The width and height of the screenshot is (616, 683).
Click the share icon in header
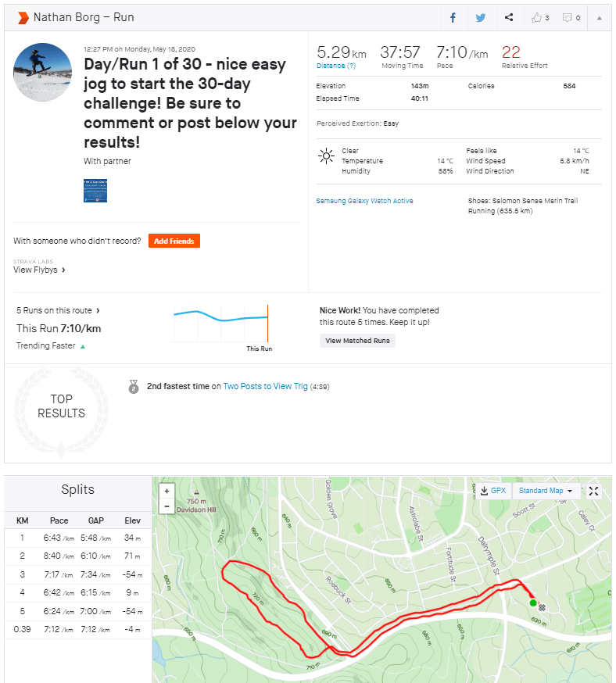[509, 17]
